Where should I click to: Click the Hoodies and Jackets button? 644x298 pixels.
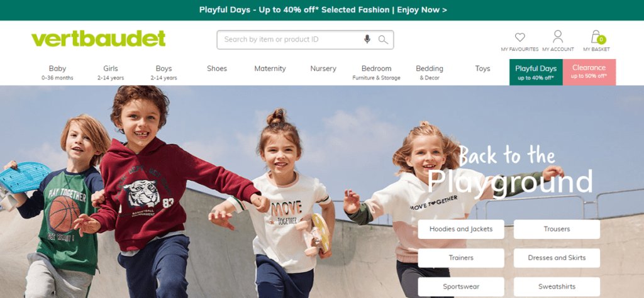(461, 229)
